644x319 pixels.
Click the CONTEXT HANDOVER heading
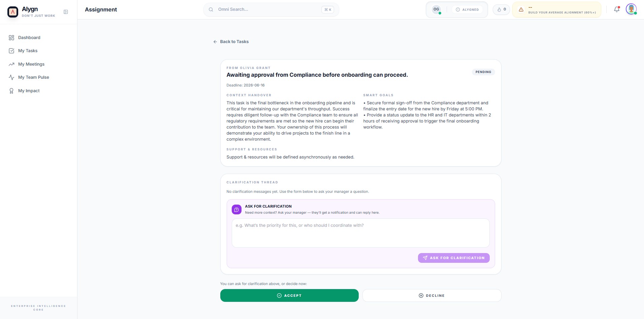tap(249, 95)
